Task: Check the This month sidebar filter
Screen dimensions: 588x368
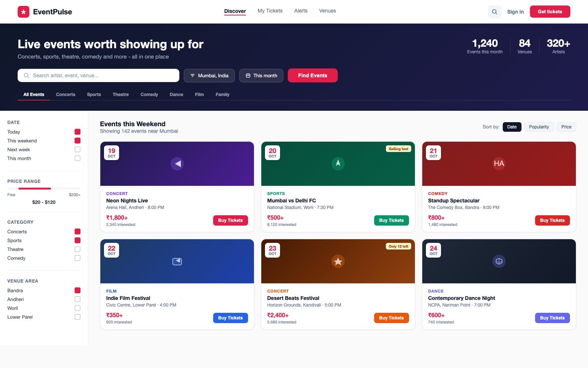Action: tap(78, 158)
